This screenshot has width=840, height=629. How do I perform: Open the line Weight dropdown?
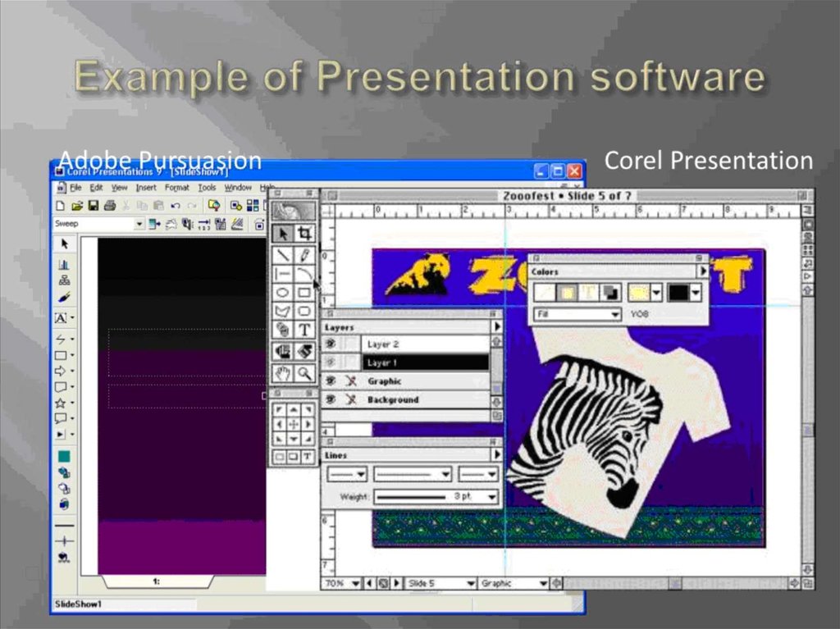click(x=491, y=497)
